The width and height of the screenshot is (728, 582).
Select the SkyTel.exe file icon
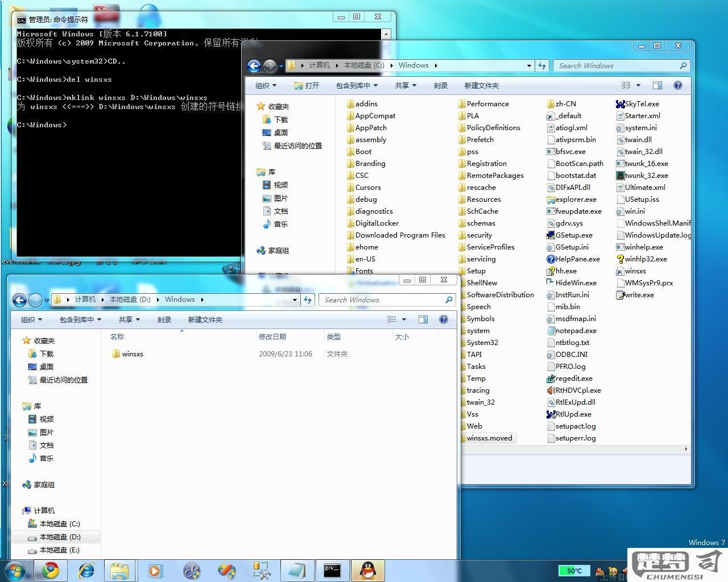[620, 104]
